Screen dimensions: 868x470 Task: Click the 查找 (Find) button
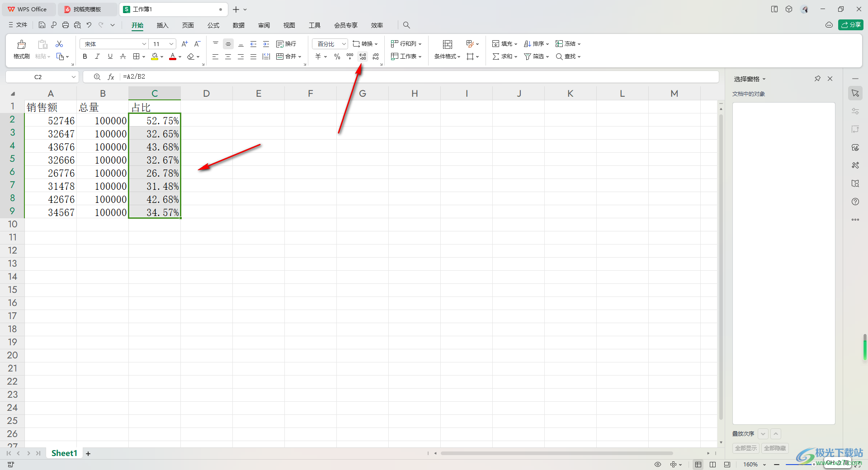click(x=568, y=56)
